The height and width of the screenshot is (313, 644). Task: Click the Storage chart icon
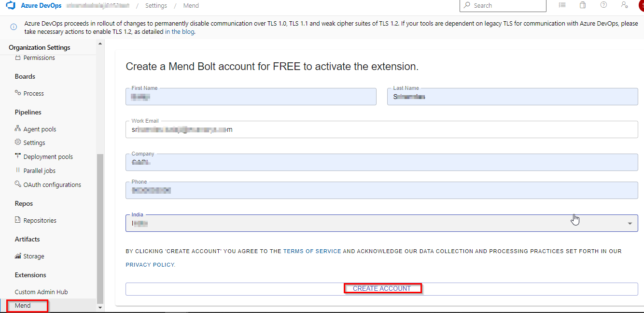[18, 256]
